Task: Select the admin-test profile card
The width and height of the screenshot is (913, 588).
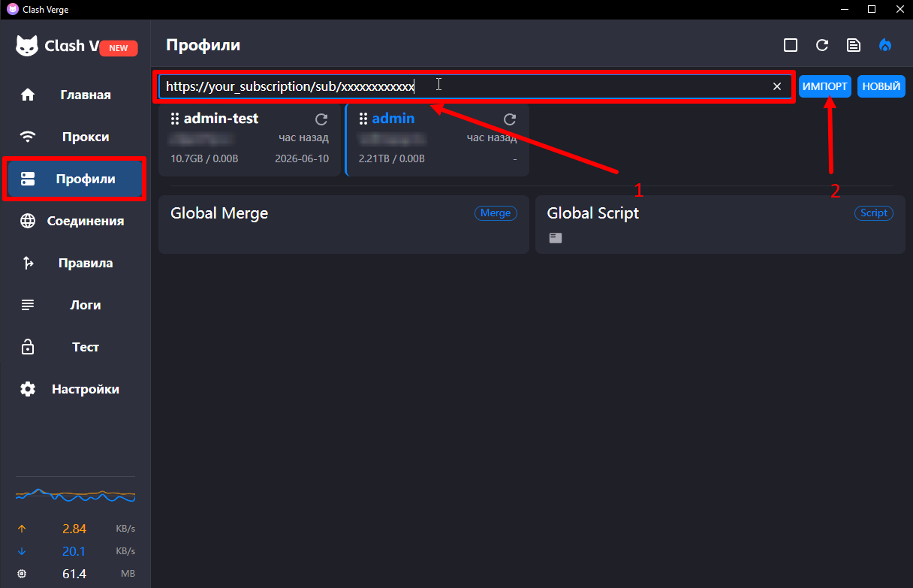Action: (x=249, y=140)
